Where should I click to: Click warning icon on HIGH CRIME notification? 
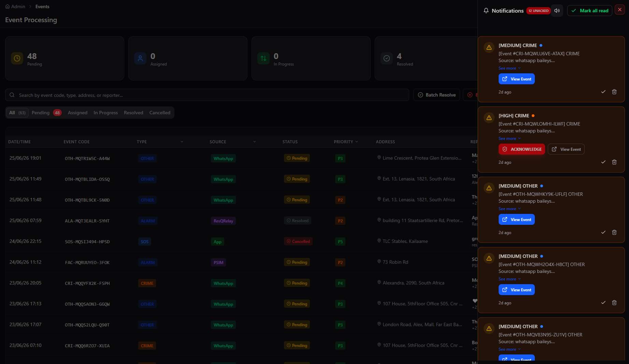[x=489, y=118]
